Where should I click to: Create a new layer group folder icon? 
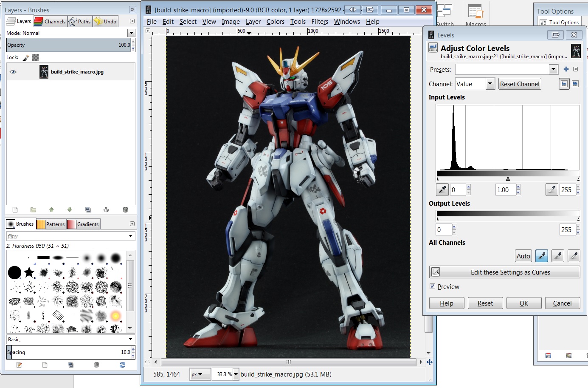33,210
